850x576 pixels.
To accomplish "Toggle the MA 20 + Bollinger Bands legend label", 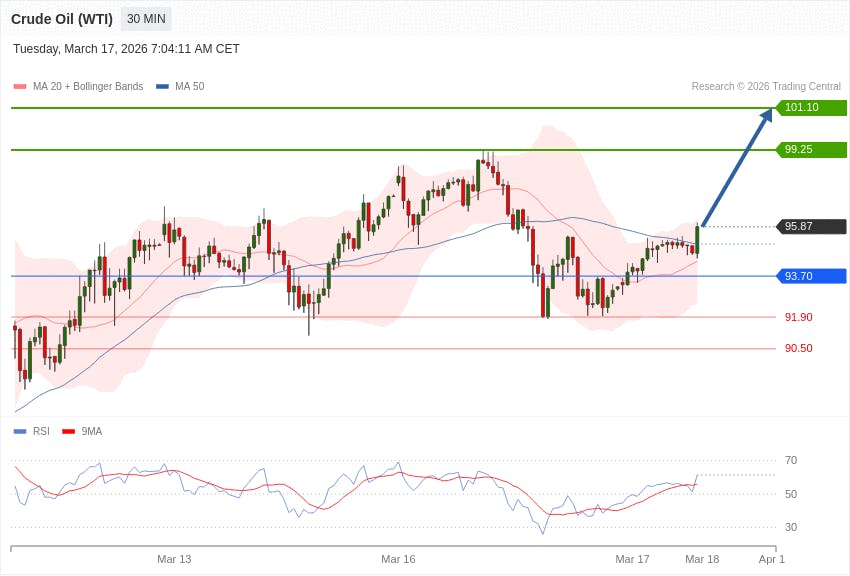I will tap(88, 87).
